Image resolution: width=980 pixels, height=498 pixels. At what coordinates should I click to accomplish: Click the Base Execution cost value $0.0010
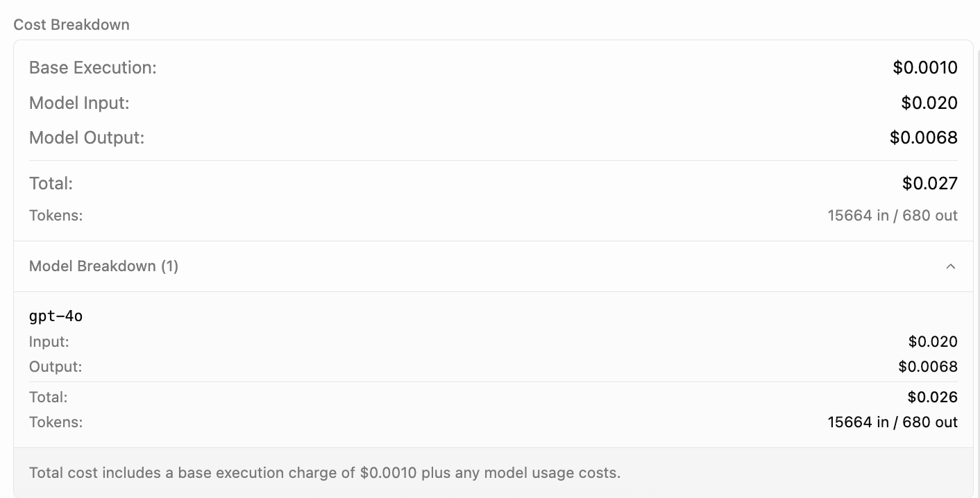[925, 67]
